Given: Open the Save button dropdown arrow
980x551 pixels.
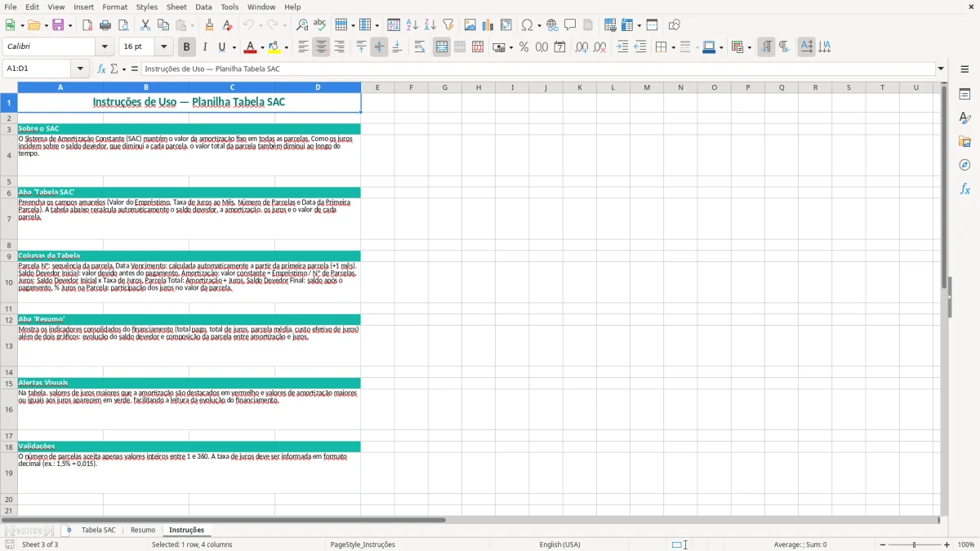Looking at the screenshot, I should [x=70, y=25].
